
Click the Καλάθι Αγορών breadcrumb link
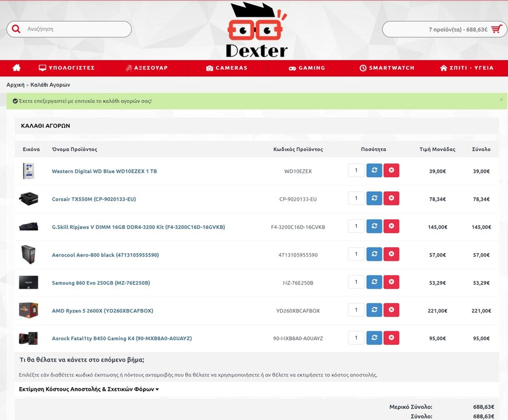click(50, 85)
